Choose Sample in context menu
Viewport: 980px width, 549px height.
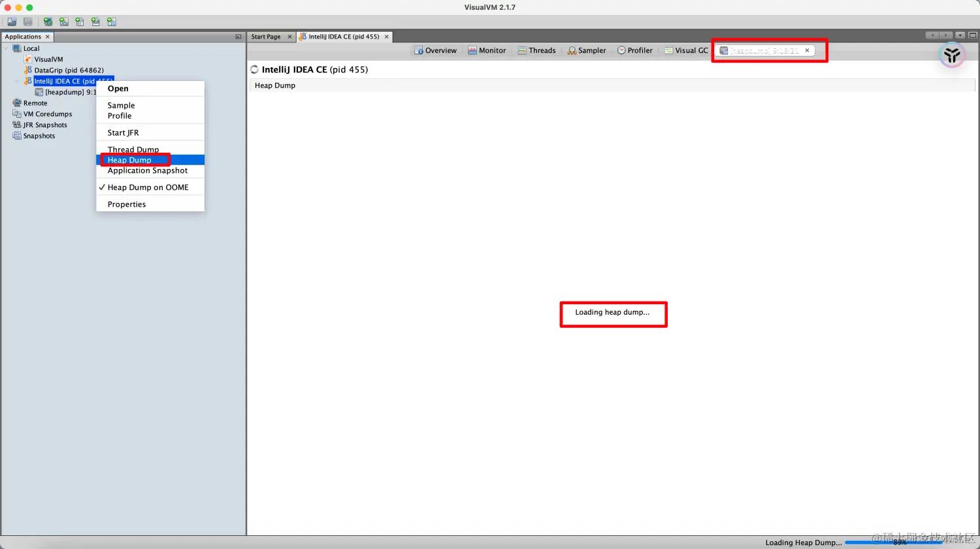coord(150,105)
